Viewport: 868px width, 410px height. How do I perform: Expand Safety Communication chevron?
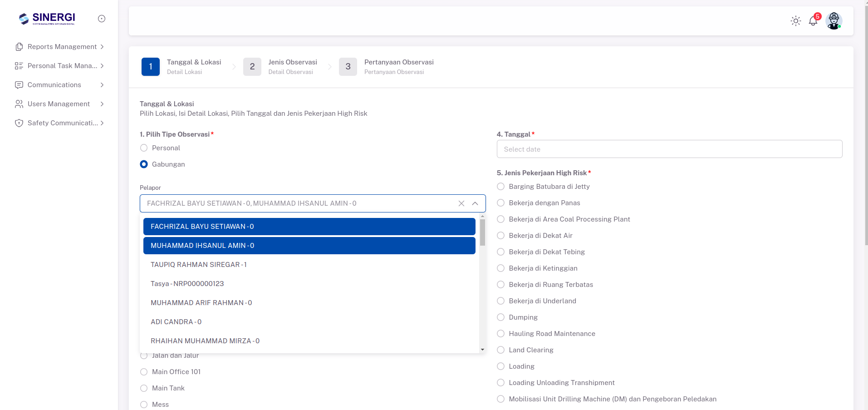click(x=102, y=123)
